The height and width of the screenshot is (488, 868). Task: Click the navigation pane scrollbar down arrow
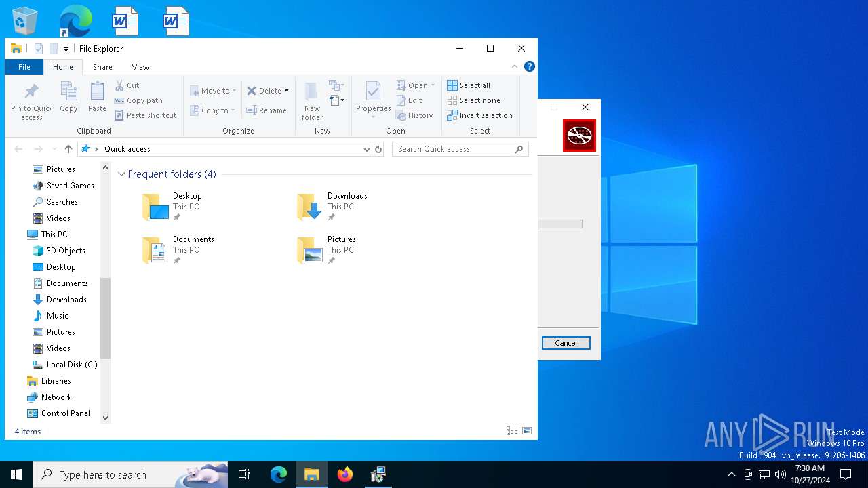[105, 418]
